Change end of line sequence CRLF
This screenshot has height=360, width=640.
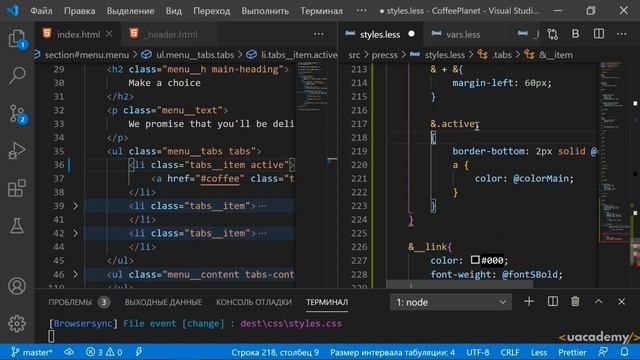(510, 352)
